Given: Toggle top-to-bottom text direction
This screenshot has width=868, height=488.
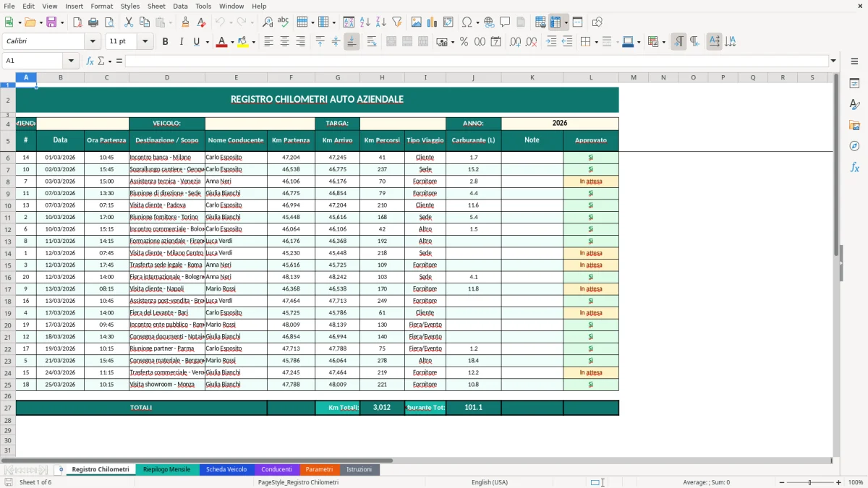Looking at the screenshot, I should pyautogui.click(x=730, y=42).
